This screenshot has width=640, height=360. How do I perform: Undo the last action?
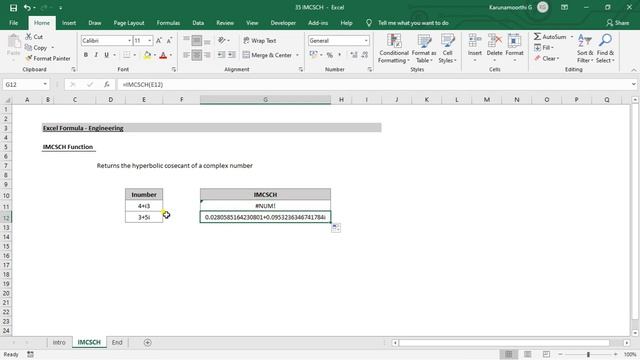(27, 7)
